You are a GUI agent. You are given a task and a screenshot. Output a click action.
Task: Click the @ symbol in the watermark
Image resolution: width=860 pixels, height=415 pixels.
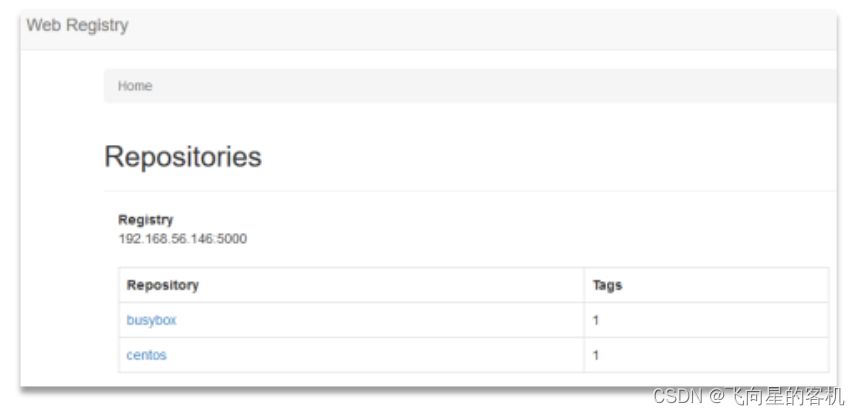point(716,397)
